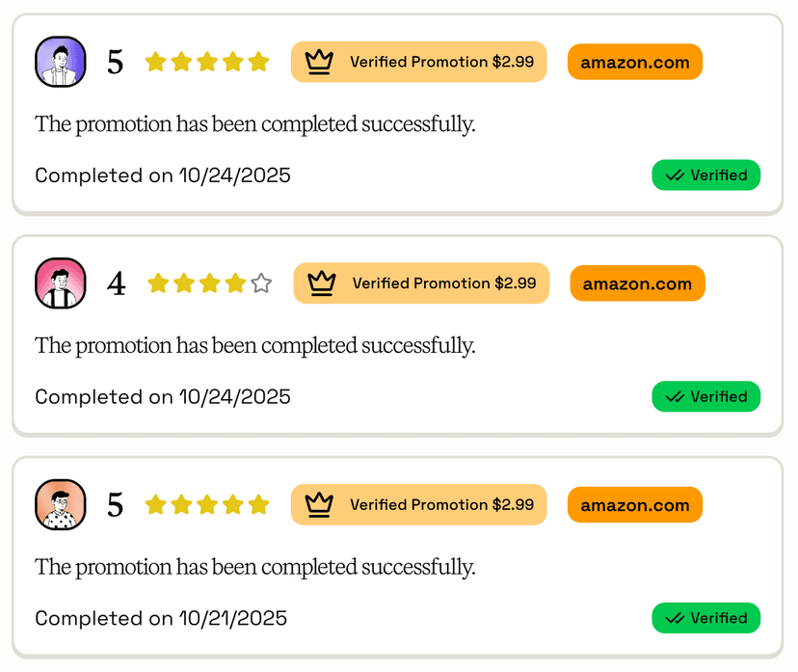Click Verified Promotion $2.99 tag in bottom review
The height and width of the screenshot is (672, 798).
point(418,504)
